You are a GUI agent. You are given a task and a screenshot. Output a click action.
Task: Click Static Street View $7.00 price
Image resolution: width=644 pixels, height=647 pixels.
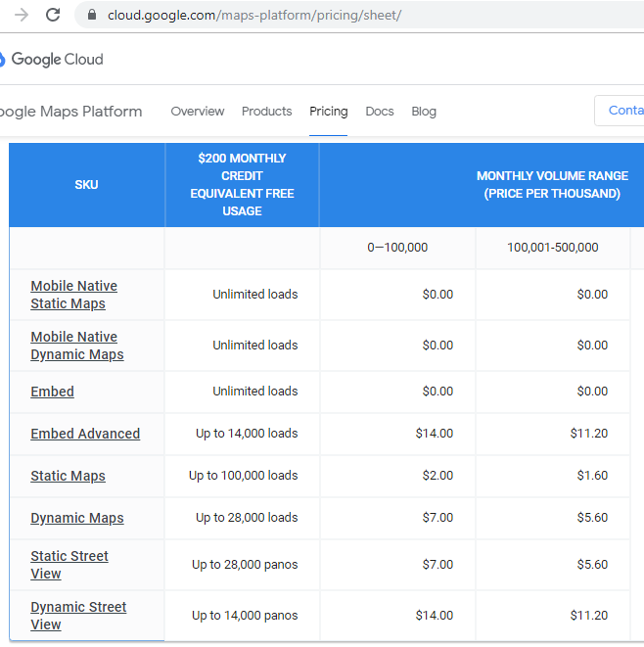click(437, 565)
